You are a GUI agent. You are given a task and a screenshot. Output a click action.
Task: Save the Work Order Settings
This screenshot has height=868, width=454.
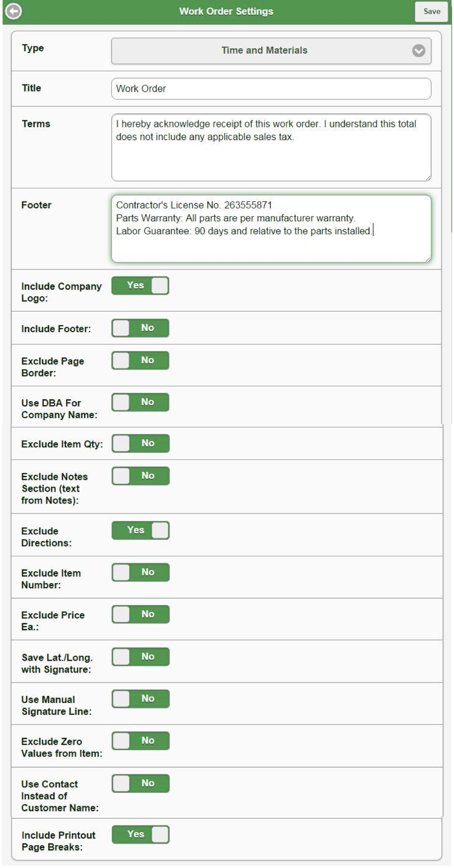point(431,12)
